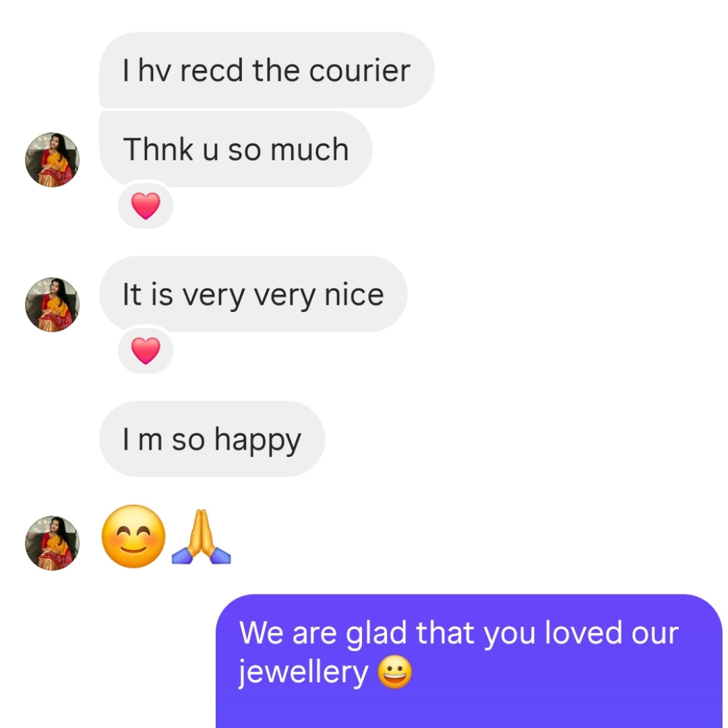Screen dimensions: 728x728
Task: Click the grinning emoji in the purple bubble
Action: [x=394, y=672]
